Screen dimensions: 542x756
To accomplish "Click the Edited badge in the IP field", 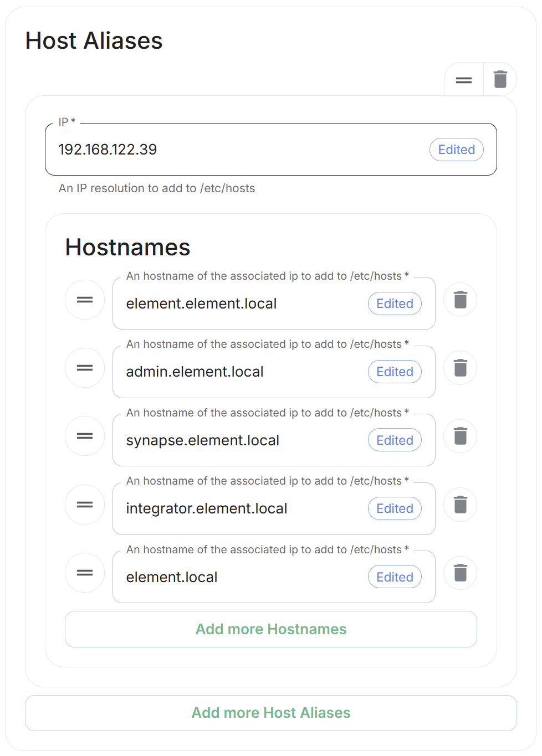I will [457, 150].
